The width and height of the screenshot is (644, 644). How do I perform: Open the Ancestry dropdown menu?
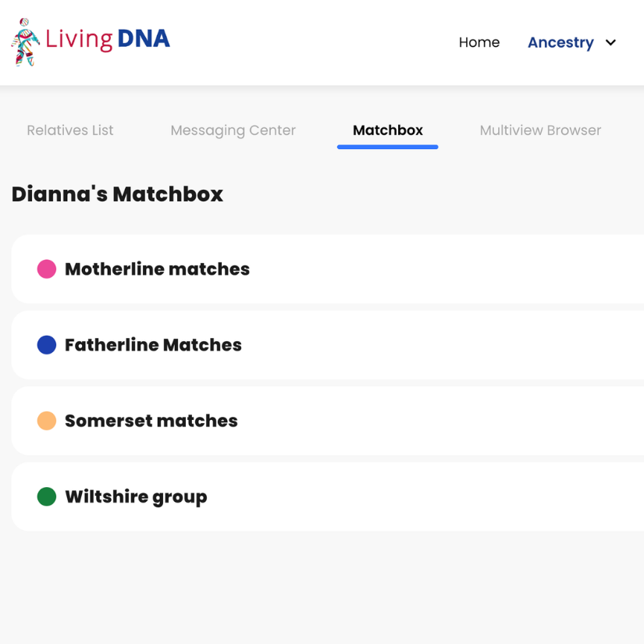pos(560,42)
